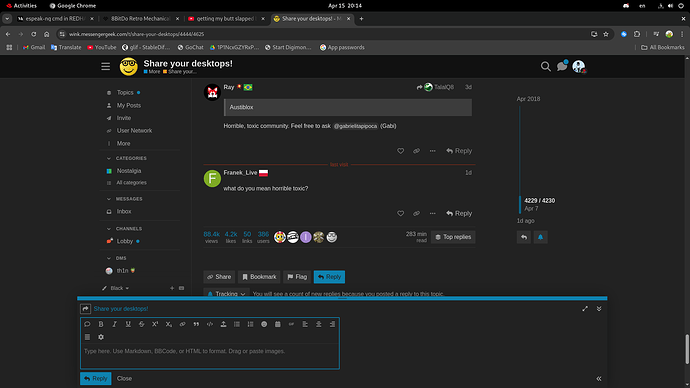Minimize the composer panel
690x388 pixels.
(599, 309)
